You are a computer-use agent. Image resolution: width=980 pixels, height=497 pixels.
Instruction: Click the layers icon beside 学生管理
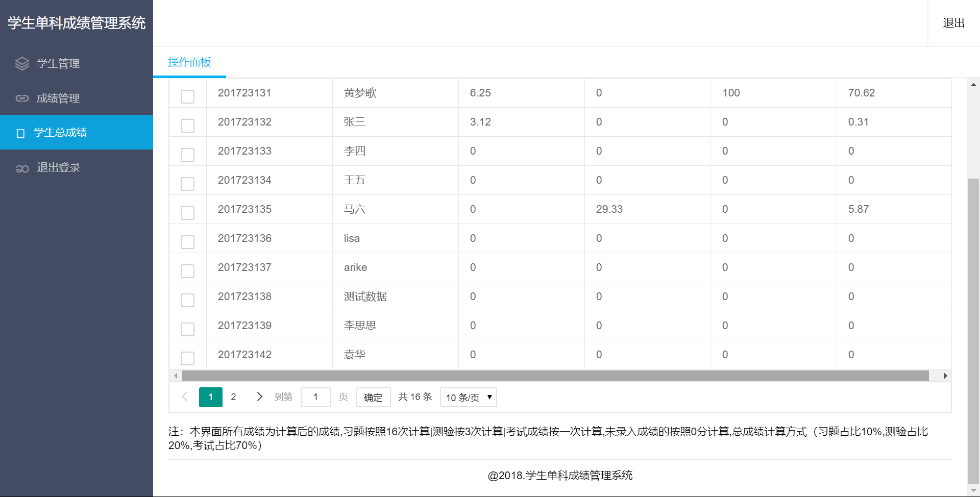22,64
